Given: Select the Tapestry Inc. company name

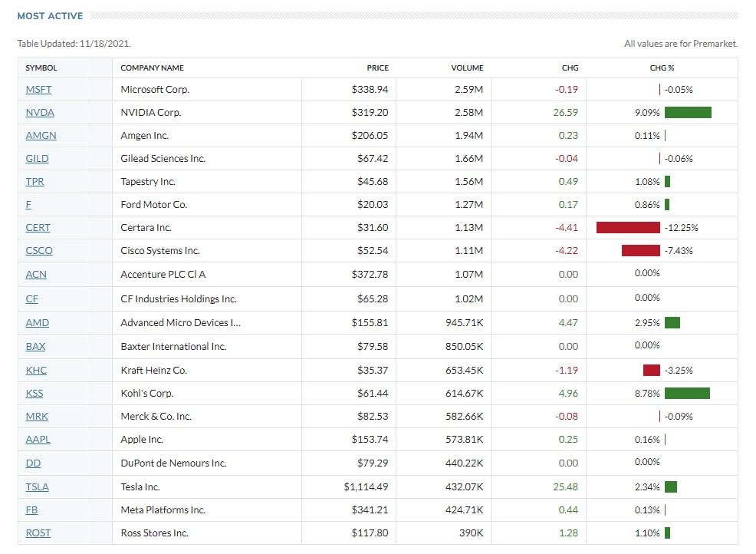Looking at the screenshot, I should pos(148,181).
